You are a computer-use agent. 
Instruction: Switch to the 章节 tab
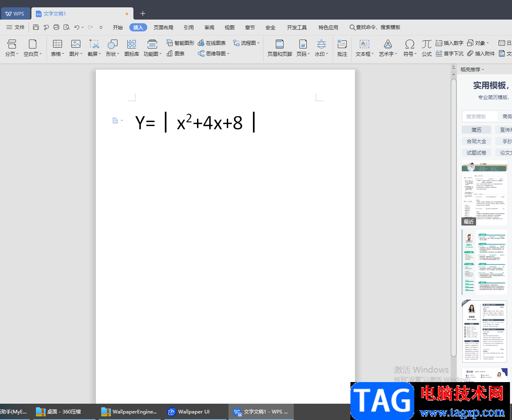click(250, 27)
